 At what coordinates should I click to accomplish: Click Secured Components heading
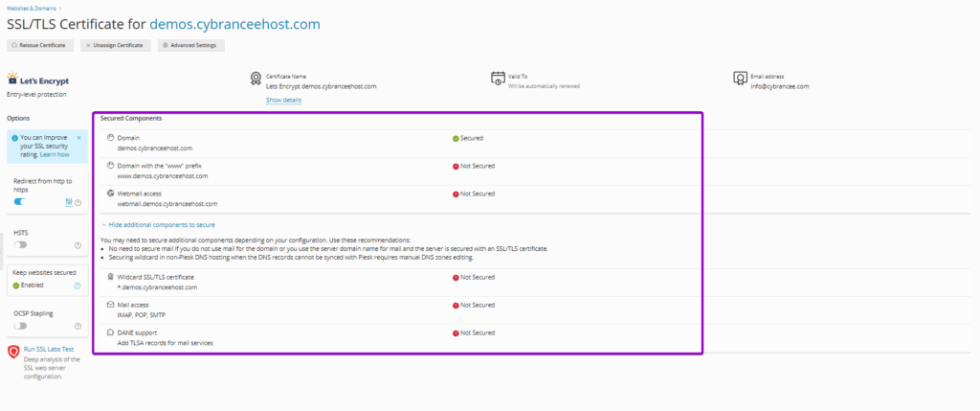pyautogui.click(x=131, y=118)
